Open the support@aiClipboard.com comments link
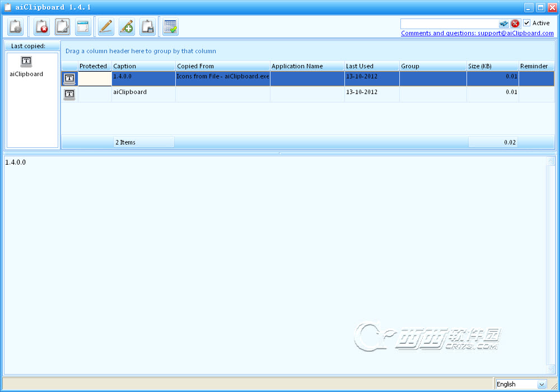 point(477,33)
